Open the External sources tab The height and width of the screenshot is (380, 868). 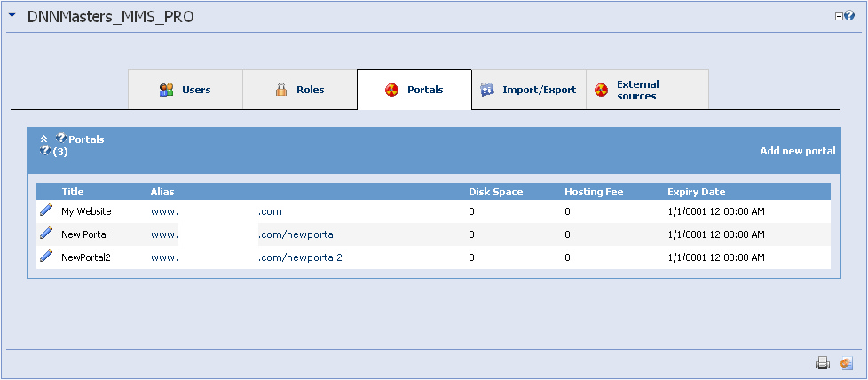click(x=647, y=90)
